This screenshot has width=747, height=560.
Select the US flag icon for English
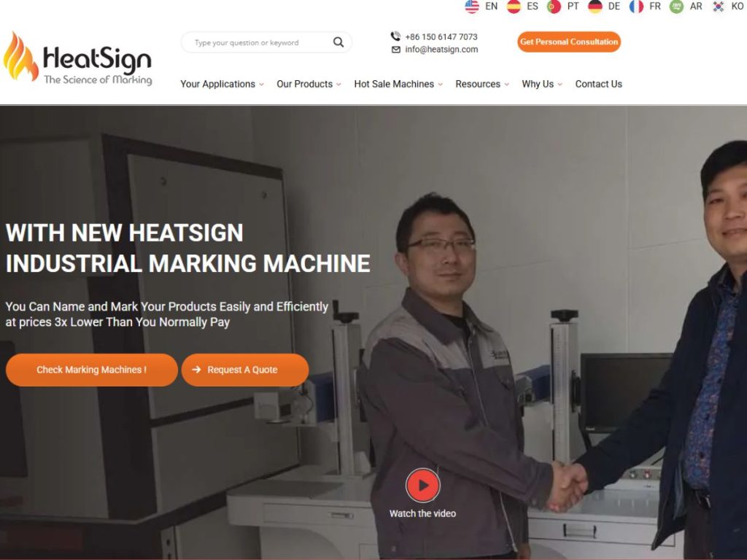coord(472,6)
